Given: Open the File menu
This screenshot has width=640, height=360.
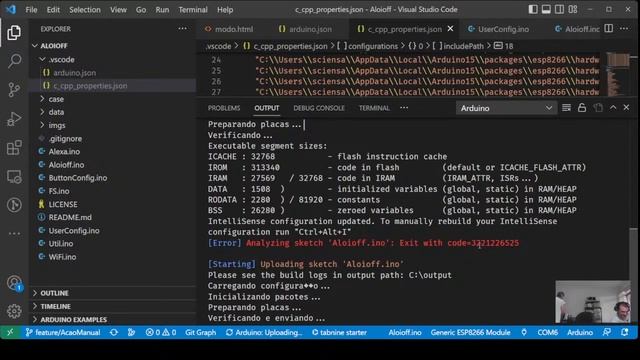Looking at the screenshot, I should pyautogui.click(x=31, y=9).
